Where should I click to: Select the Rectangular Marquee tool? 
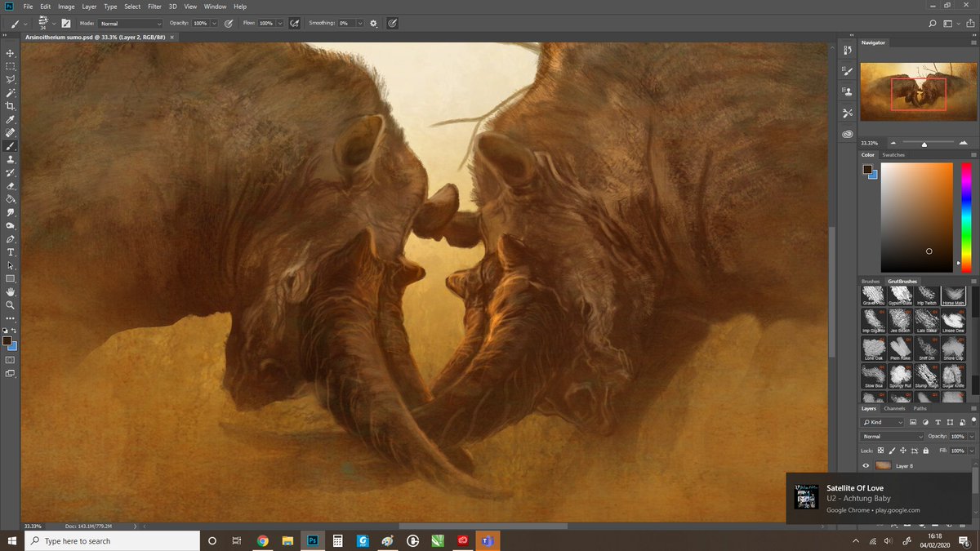(x=11, y=66)
